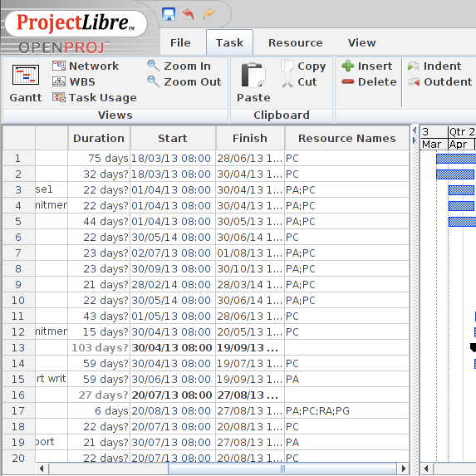Click the 'Qtr 2' timescale header

click(x=462, y=132)
